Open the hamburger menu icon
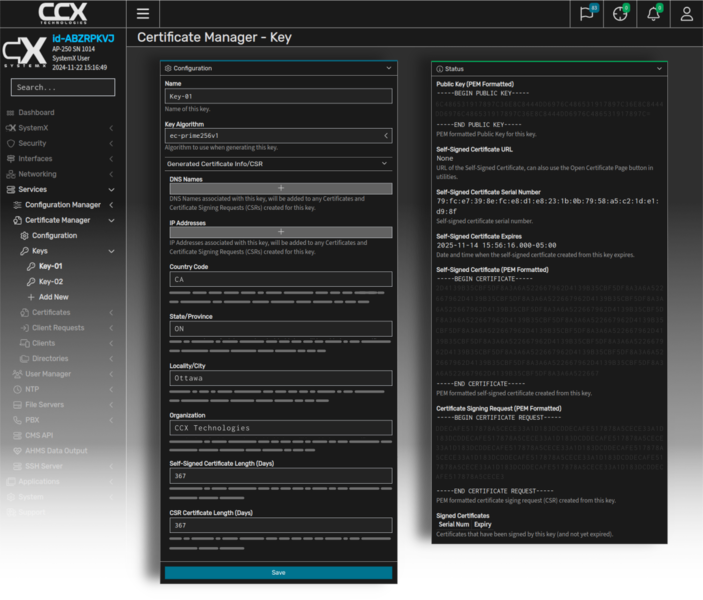 pos(143,14)
